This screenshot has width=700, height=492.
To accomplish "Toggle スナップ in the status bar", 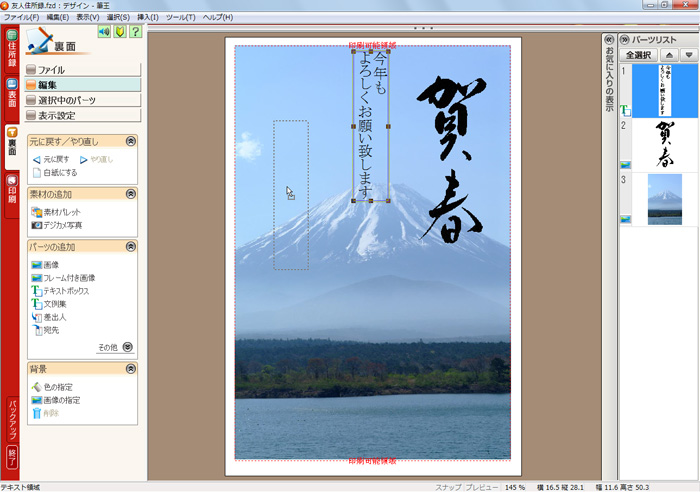I will [x=448, y=486].
